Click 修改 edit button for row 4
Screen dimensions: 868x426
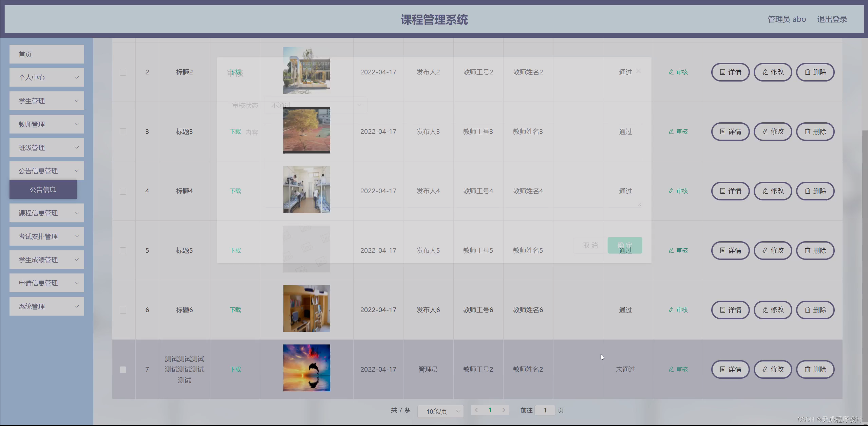point(773,191)
